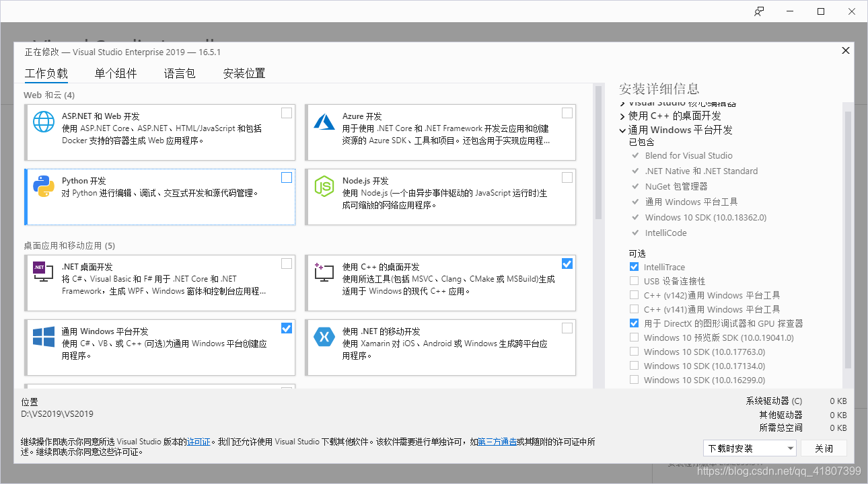Image resolution: width=868 pixels, height=484 pixels.
Task: Click the Azure development logo icon
Action: [324, 122]
